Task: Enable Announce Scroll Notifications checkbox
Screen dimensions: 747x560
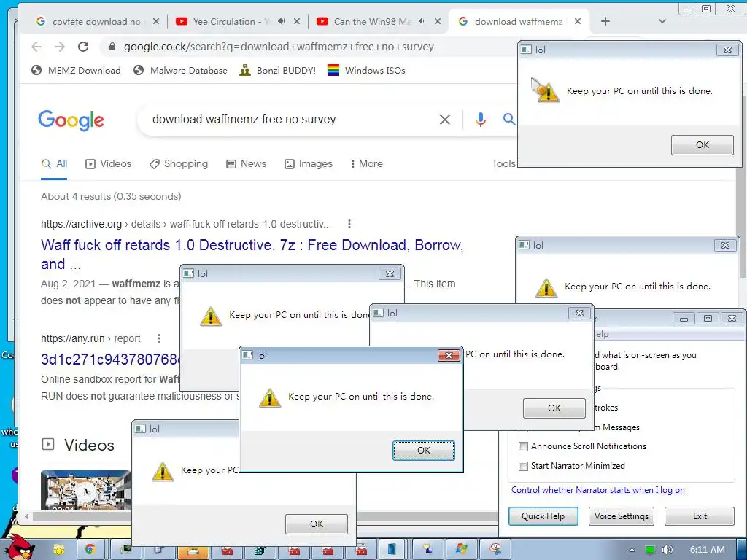Action: (x=523, y=447)
